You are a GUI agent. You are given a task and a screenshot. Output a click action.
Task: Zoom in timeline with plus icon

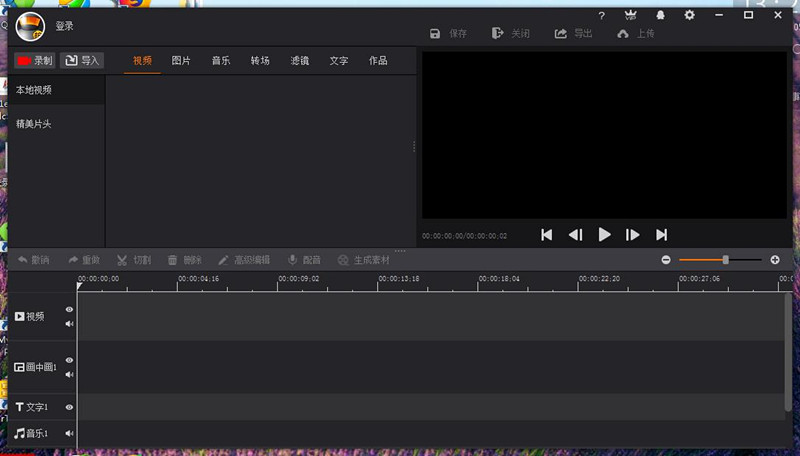click(x=775, y=260)
